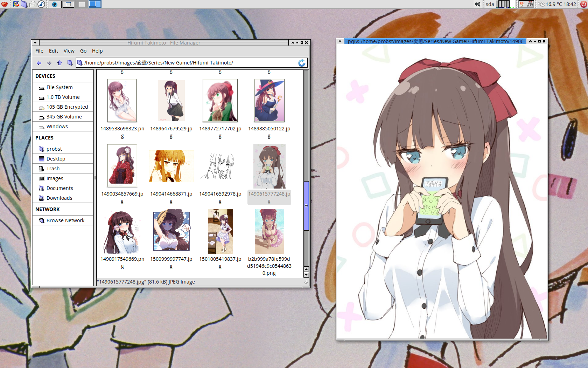The image size is (588, 368).
Task: Select beach thumbnail b2b999a78fe599d...png
Action: tap(269, 231)
